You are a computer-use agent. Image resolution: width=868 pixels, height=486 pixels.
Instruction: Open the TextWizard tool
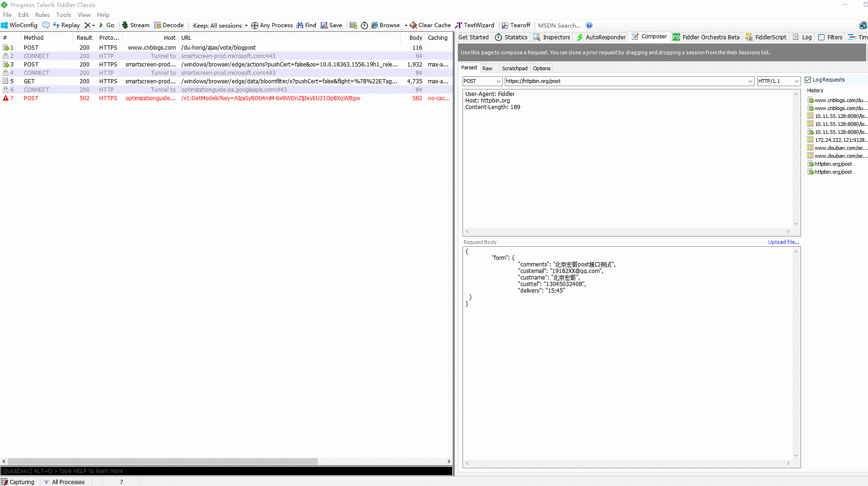(475, 25)
